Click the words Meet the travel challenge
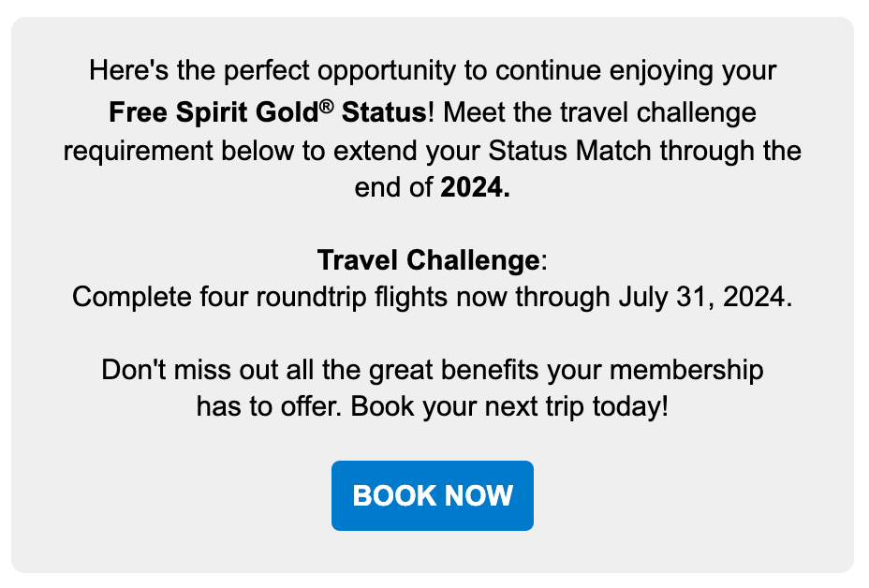Image resolution: width=869 pixels, height=588 pixels. 599,112
